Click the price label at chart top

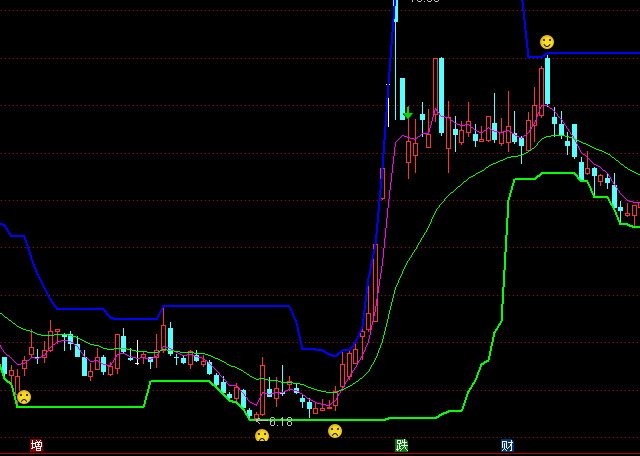(x=424, y=2)
